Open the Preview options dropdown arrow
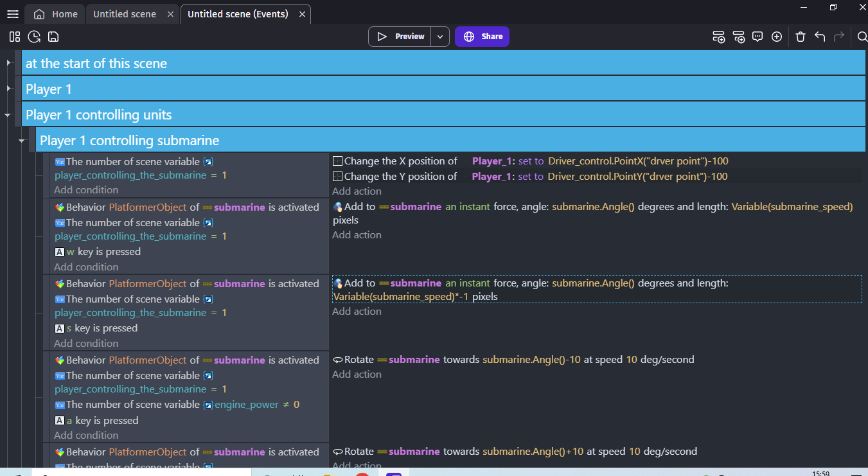868x476 pixels. click(x=439, y=37)
